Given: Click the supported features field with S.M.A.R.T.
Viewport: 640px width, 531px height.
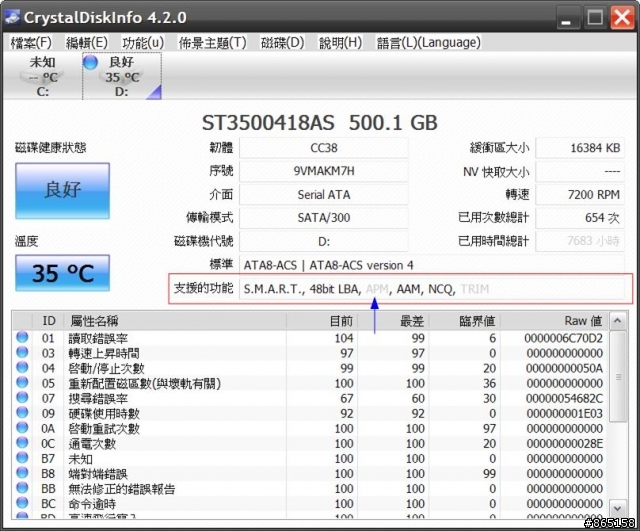Looking at the screenshot, I should coord(432,289).
